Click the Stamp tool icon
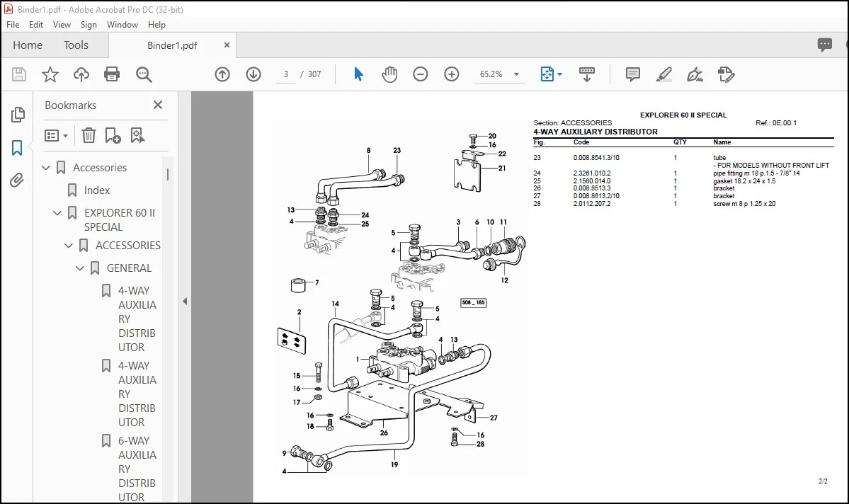 (x=726, y=74)
